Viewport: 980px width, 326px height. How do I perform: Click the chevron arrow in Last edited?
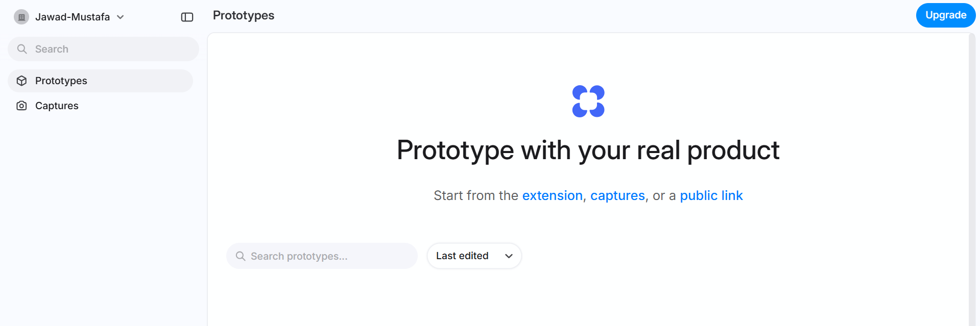pos(509,256)
